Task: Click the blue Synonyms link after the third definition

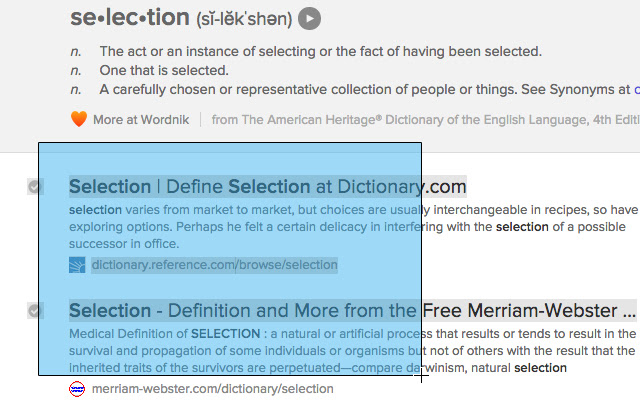Action: tap(637, 89)
